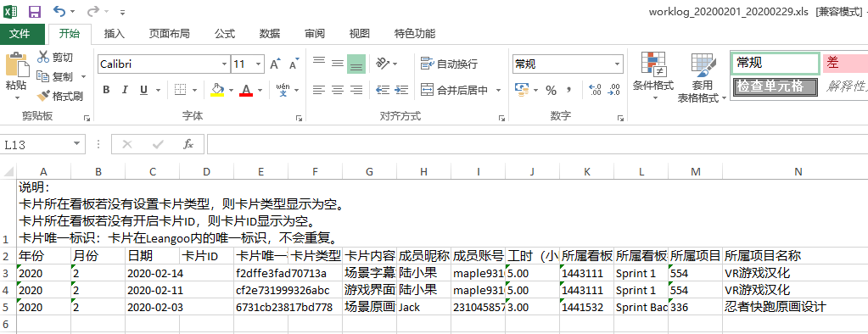Switch to the 插入 ribbon tab
This screenshot has height=334, width=868.
pyautogui.click(x=115, y=34)
